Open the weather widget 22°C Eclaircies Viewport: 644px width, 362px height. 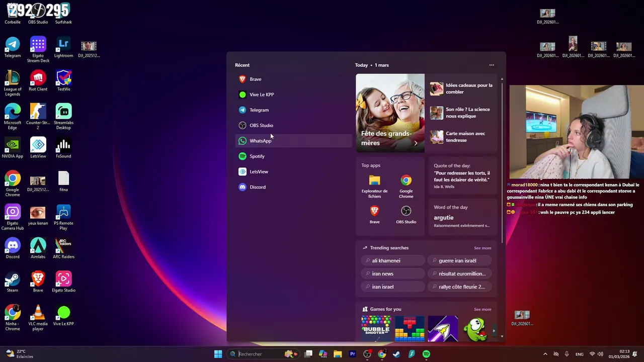19,354
